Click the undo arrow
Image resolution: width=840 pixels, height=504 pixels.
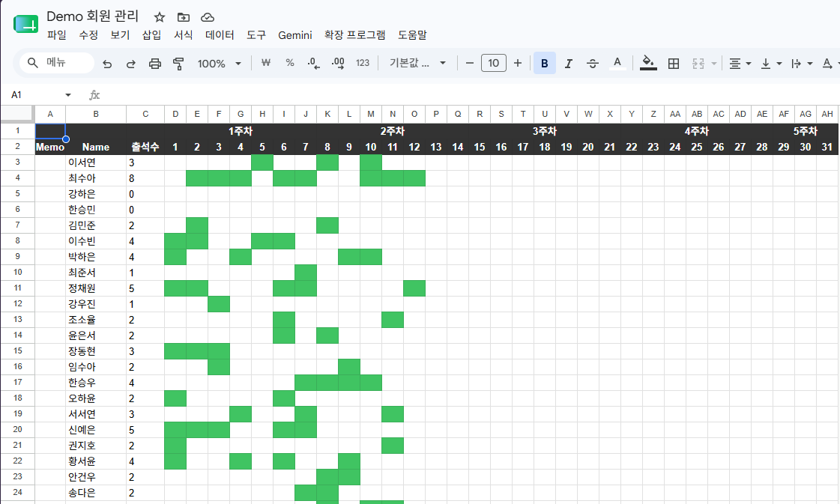107,64
